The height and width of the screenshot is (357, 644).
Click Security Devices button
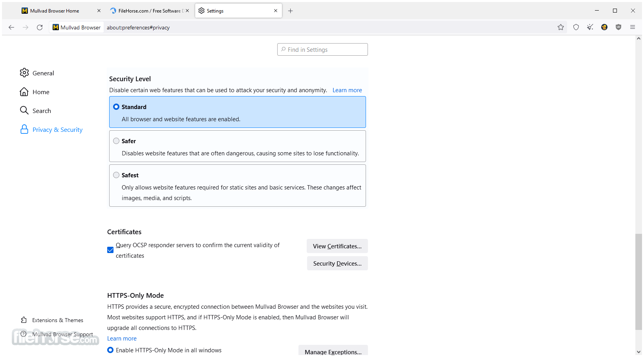(337, 263)
